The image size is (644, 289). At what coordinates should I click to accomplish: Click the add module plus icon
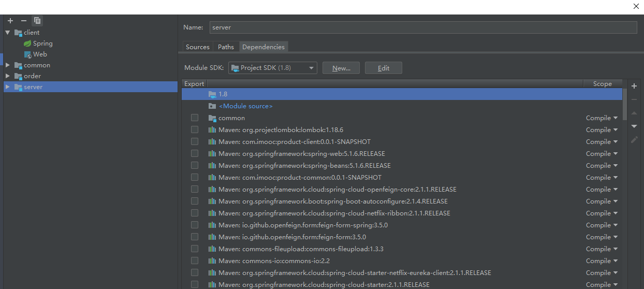pos(10,21)
